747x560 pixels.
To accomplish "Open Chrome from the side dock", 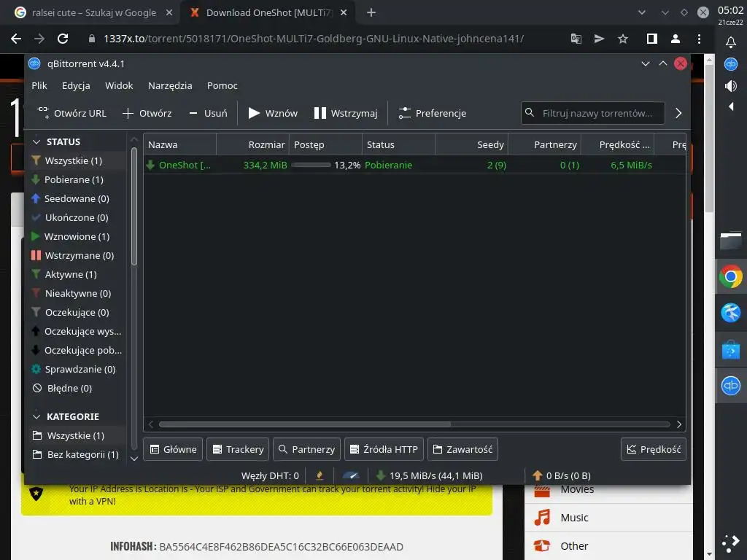I will (x=731, y=276).
